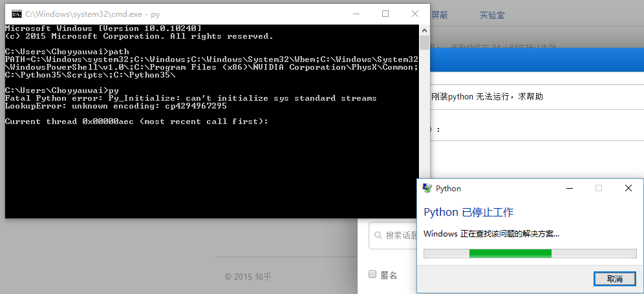Click the 'Fatal Python error' line in cmd

click(191, 98)
